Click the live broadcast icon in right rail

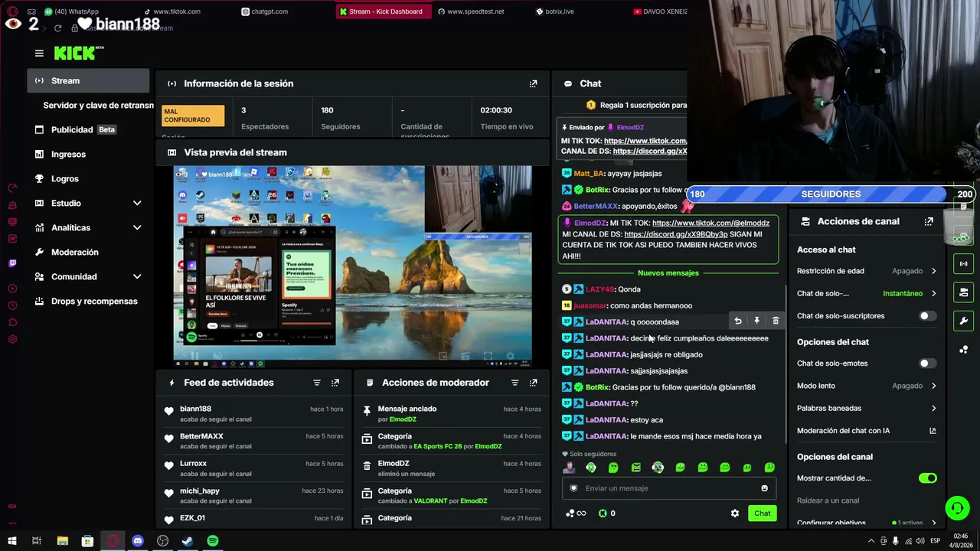(x=963, y=264)
